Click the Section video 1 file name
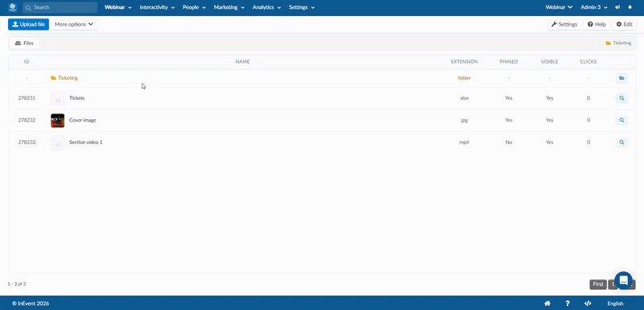Viewport: 644px width, 310px height. (x=86, y=142)
